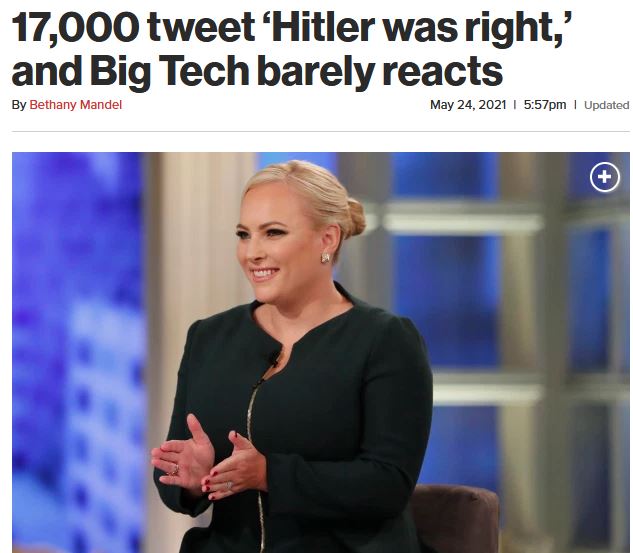Click the blurred blue backdrop at photo's left
The height and width of the screenshot is (553, 633).
pyautogui.click(x=79, y=352)
